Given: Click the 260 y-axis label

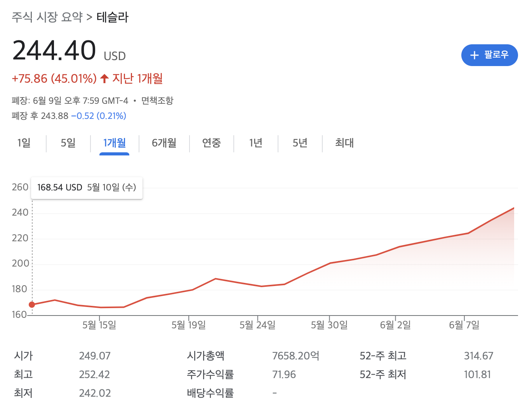Looking at the screenshot, I should (x=20, y=187).
